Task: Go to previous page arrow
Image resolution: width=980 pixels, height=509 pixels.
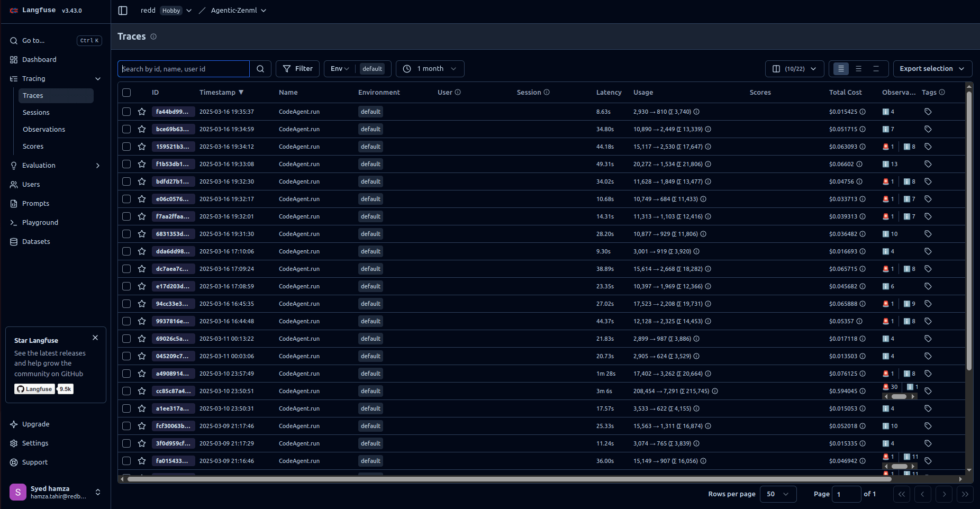Action: 923,494
